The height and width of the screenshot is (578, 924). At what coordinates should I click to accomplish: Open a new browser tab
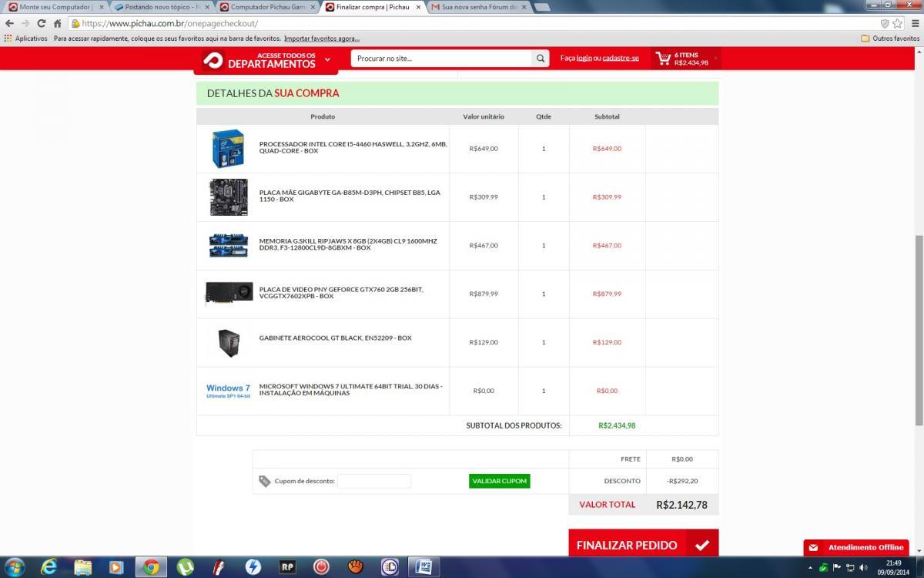(x=541, y=7)
